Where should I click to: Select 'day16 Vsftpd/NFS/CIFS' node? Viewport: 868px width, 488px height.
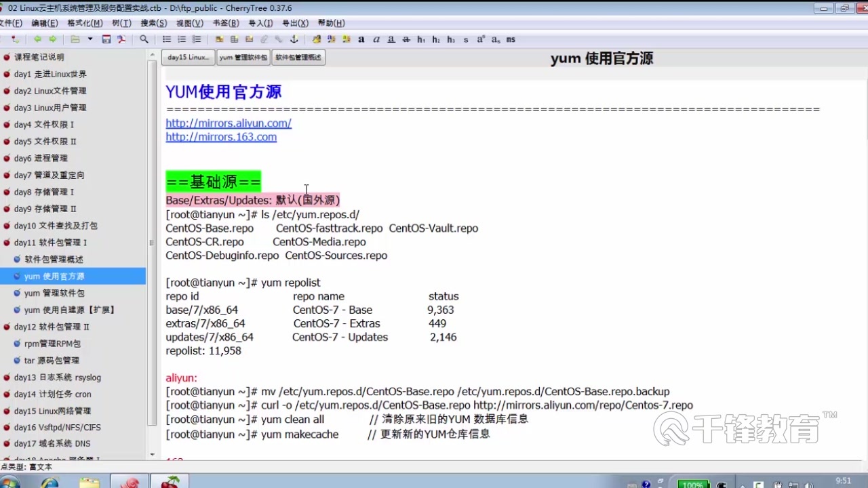coord(57,428)
